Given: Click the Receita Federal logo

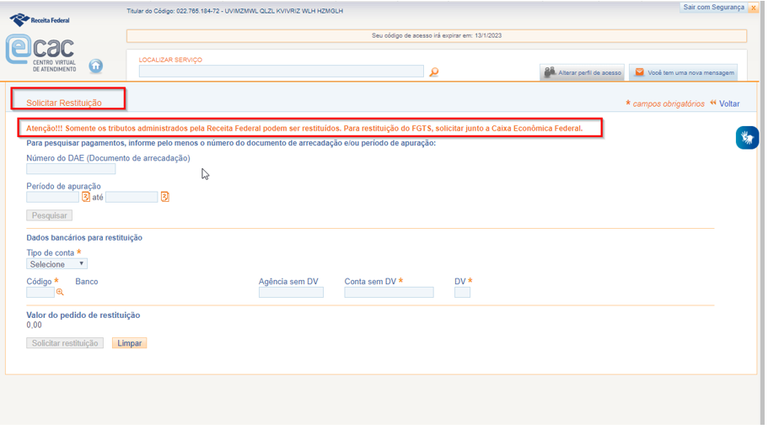Looking at the screenshot, I should tap(40, 20).
